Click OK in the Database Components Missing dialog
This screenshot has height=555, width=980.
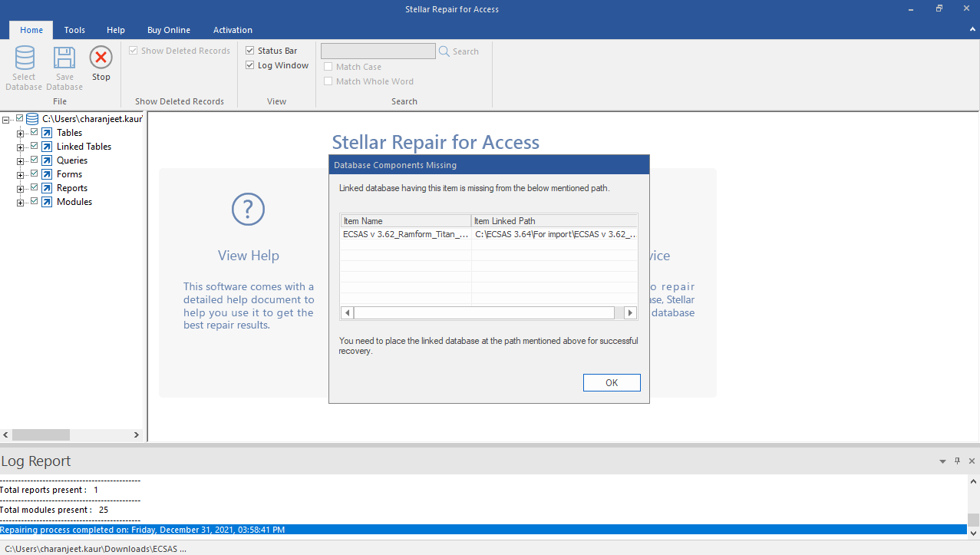[612, 383]
